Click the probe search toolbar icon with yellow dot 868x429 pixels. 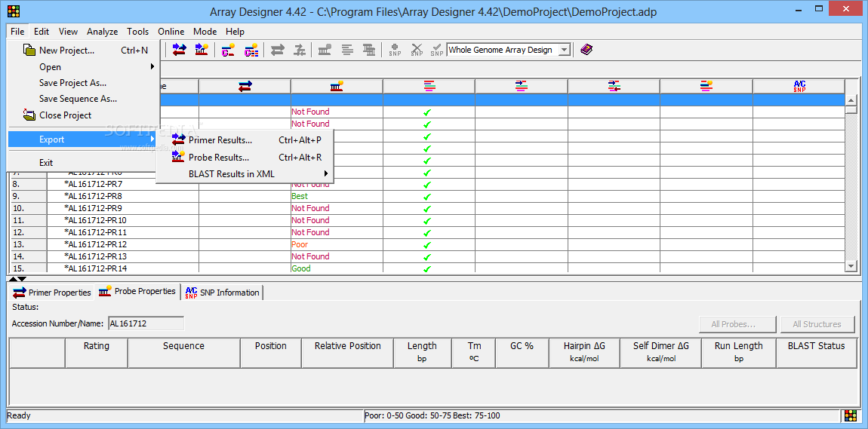point(202,50)
